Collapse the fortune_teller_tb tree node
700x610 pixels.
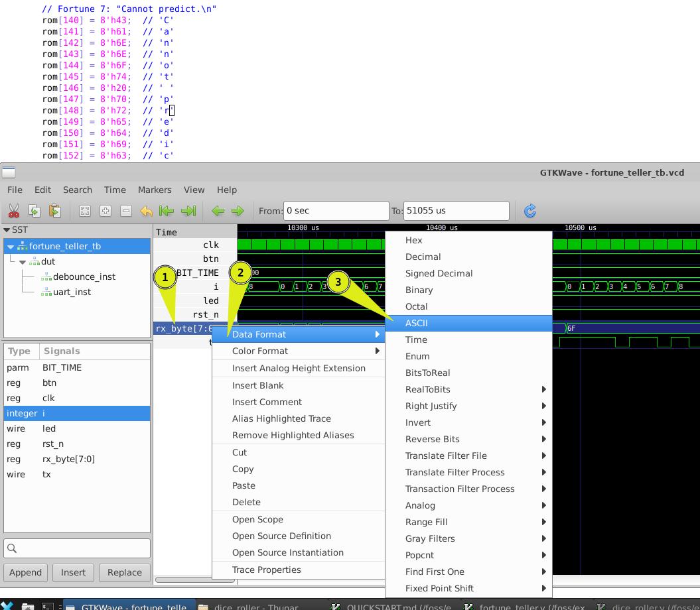[x=11, y=247]
